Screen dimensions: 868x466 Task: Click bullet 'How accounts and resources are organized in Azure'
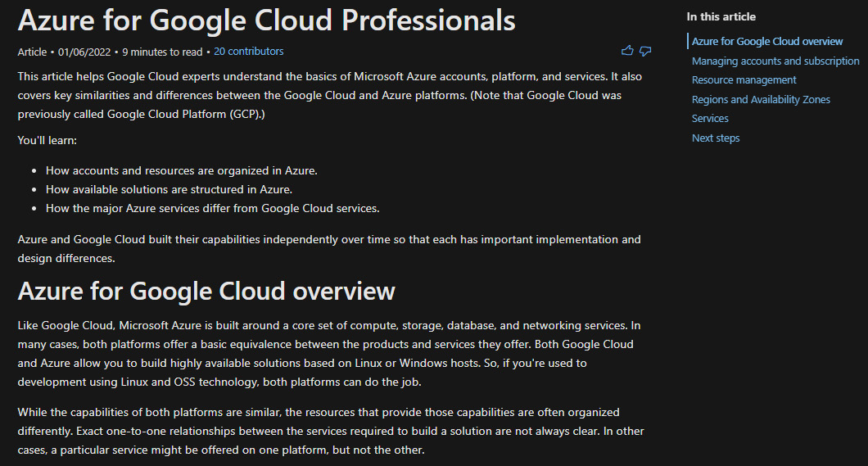tap(182, 170)
